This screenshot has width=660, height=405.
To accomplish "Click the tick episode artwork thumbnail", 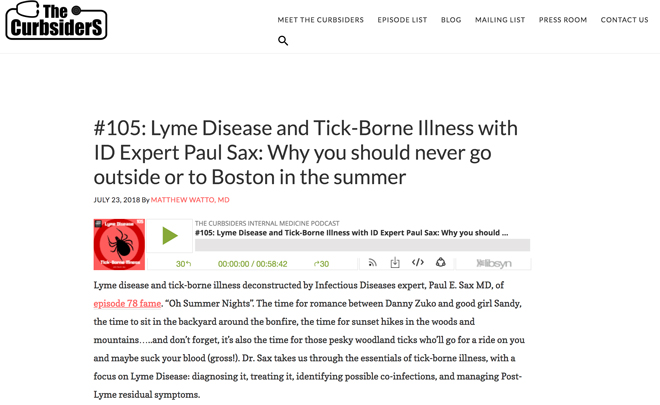I will [x=119, y=244].
